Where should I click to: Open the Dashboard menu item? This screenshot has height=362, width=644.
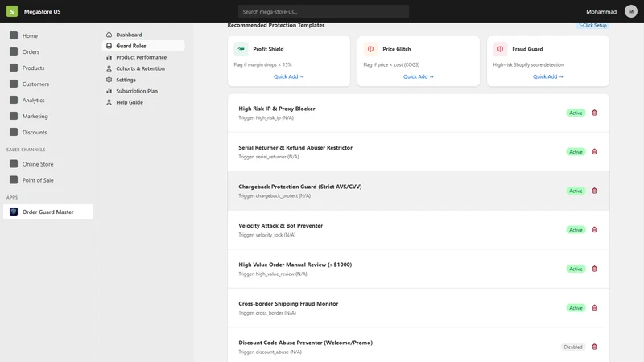pos(143,35)
